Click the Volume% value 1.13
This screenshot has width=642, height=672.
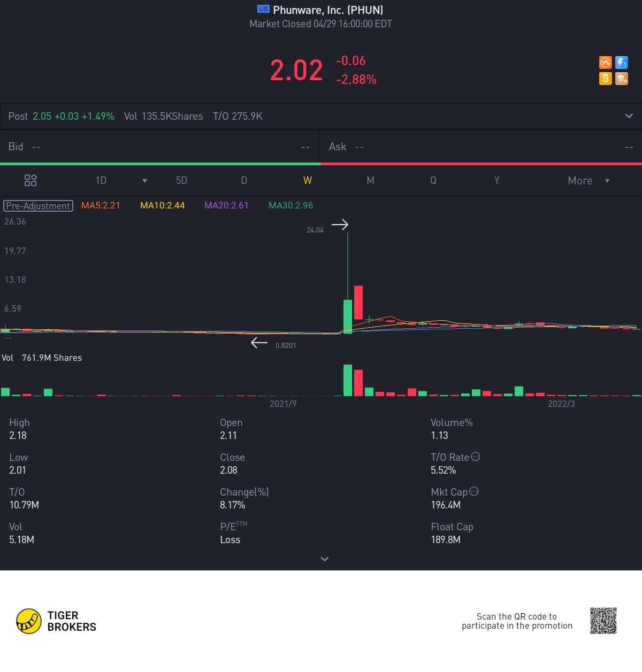pos(439,435)
